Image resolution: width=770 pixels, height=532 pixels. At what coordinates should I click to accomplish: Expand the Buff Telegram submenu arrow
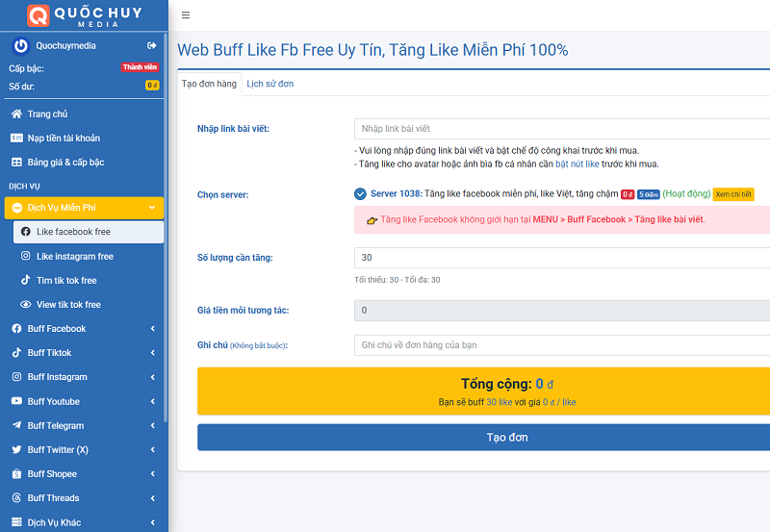click(x=153, y=425)
